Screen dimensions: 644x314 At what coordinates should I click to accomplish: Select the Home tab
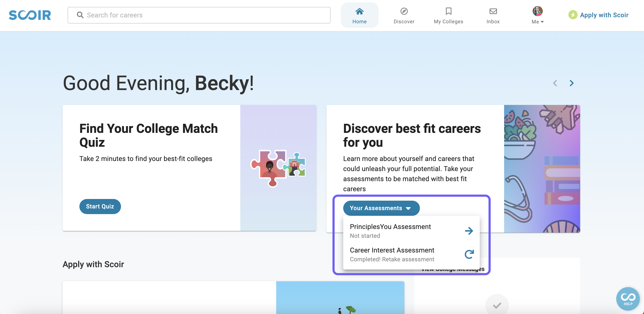[359, 15]
